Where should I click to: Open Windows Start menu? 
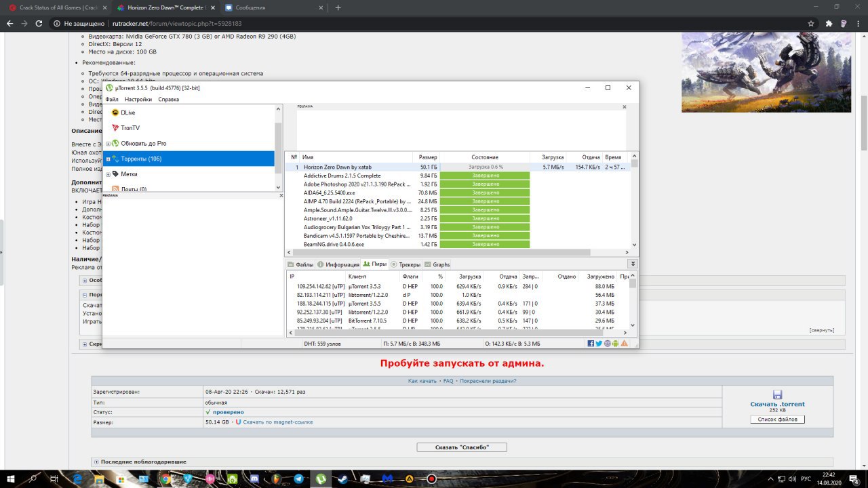coord(11,479)
